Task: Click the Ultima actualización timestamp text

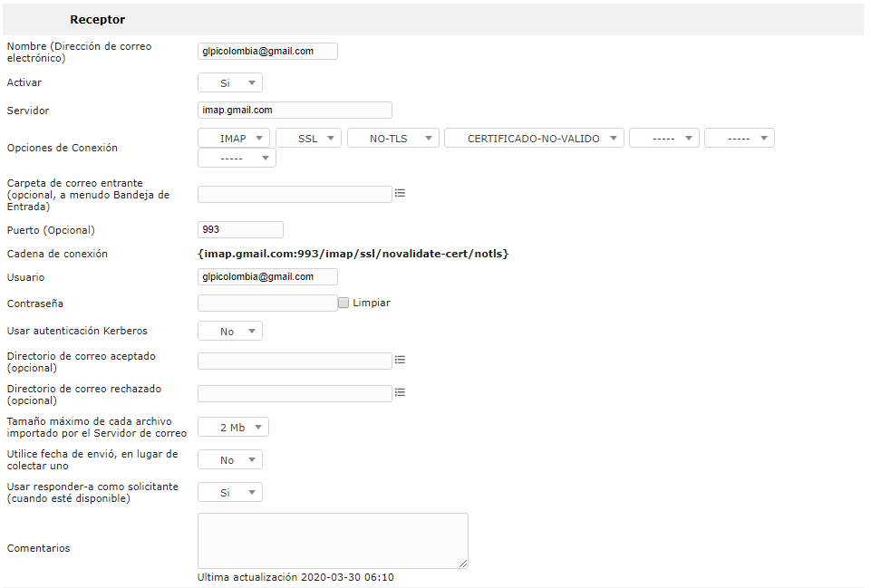Action: [x=295, y=577]
